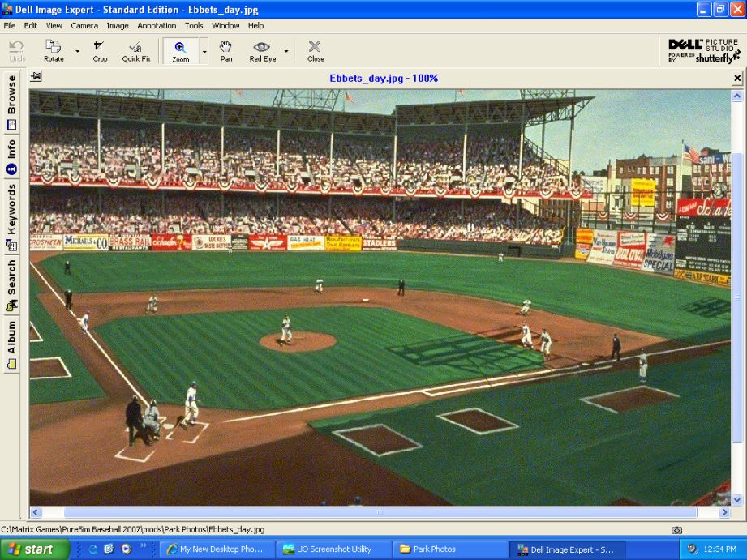Click the Close toolbar button

point(316,51)
